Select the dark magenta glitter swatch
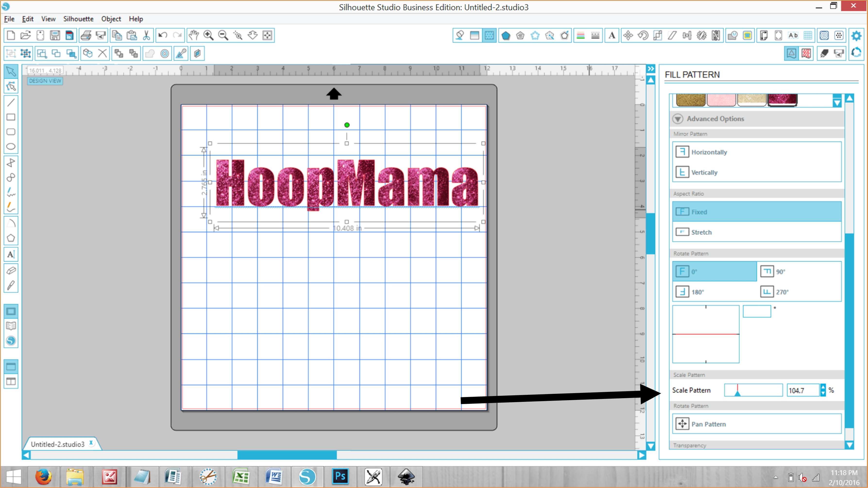 (x=782, y=100)
